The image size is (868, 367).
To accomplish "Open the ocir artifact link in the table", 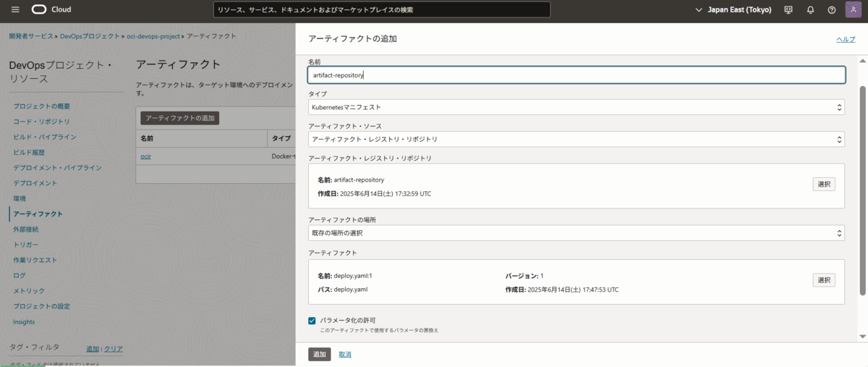I will [x=145, y=156].
